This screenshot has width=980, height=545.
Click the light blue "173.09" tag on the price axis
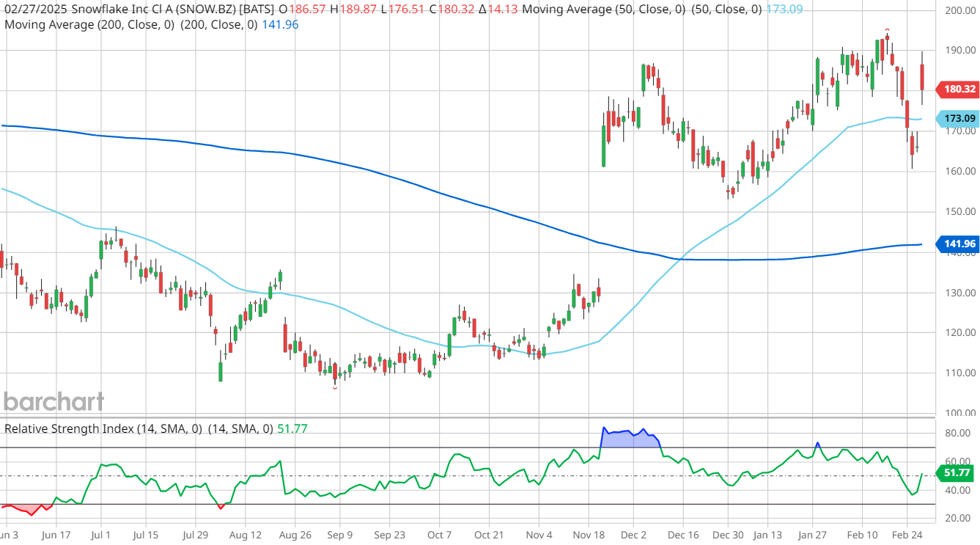(x=958, y=118)
